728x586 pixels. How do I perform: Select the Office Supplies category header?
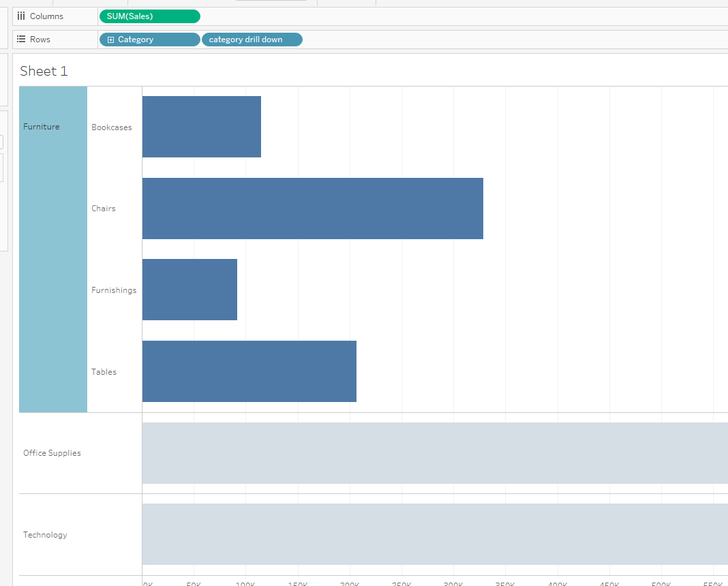[x=52, y=453]
